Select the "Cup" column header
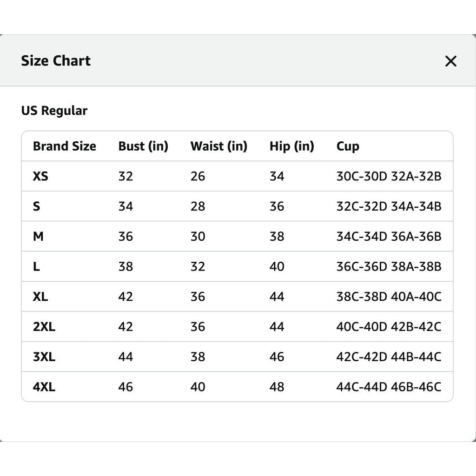476x476 pixels. tap(348, 146)
